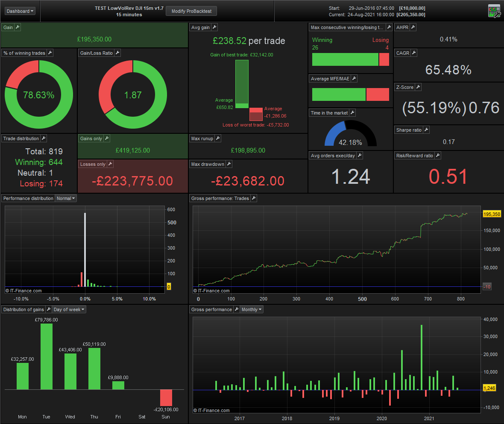Click the green Winning 26 consecutive bar
Screen dimensions: 504x424
tap(345, 59)
